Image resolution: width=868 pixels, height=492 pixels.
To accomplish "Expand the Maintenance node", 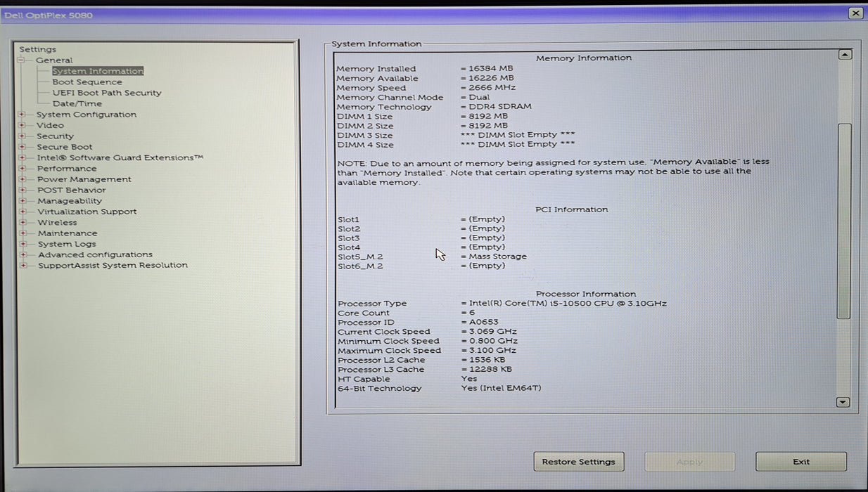I will pyautogui.click(x=23, y=233).
